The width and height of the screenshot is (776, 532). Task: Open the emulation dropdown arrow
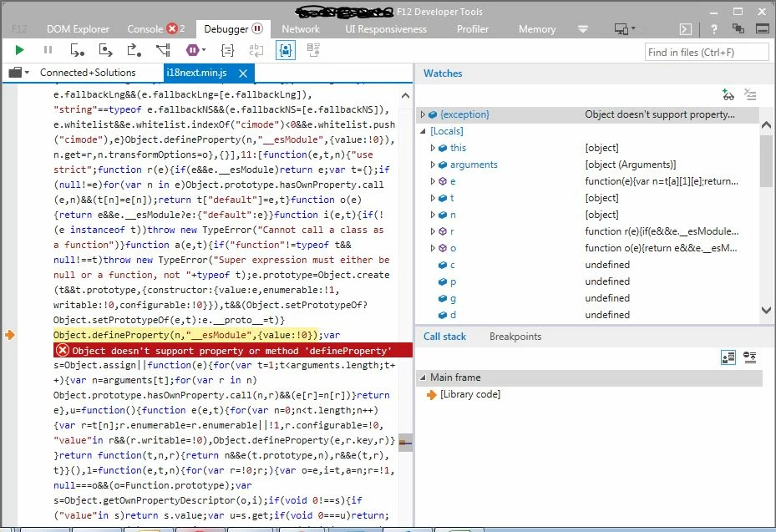tap(633, 28)
